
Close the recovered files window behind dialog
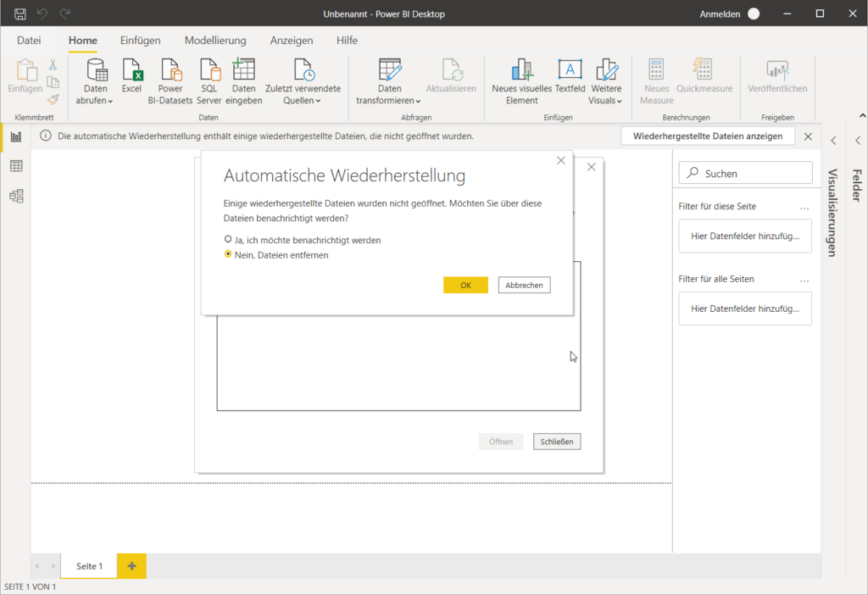coord(591,167)
